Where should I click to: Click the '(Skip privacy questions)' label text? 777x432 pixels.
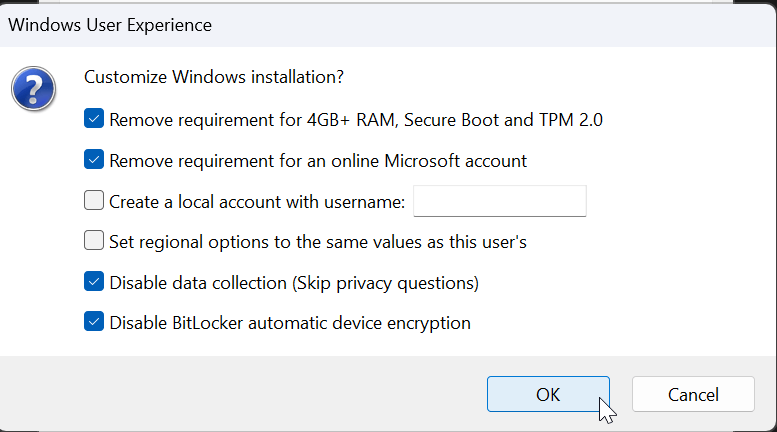(385, 283)
